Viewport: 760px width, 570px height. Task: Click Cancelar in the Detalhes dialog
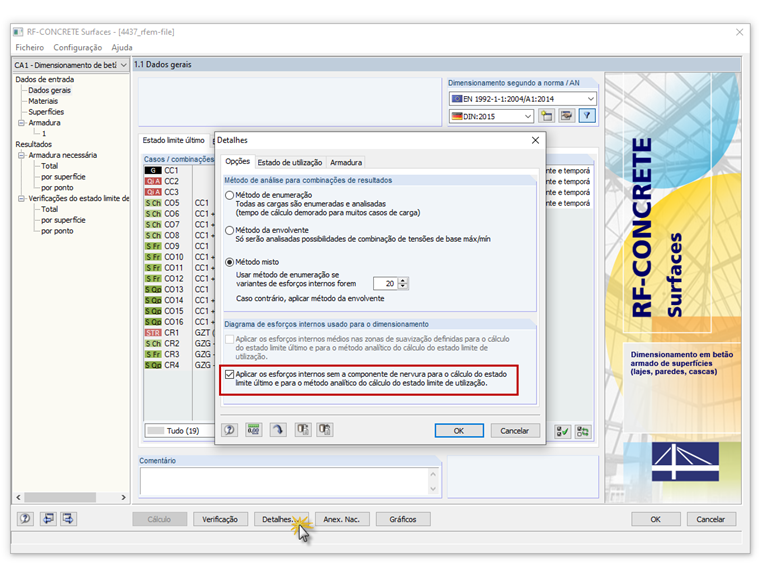[x=515, y=431]
